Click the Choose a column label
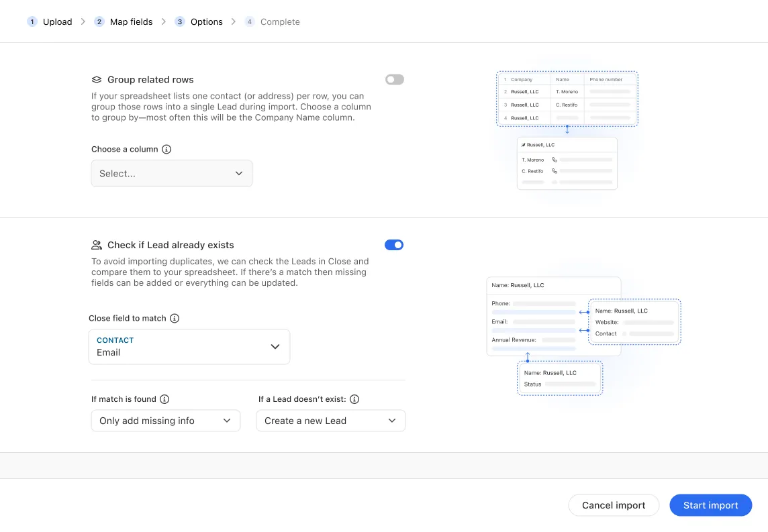 pyautogui.click(x=124, y=150)
